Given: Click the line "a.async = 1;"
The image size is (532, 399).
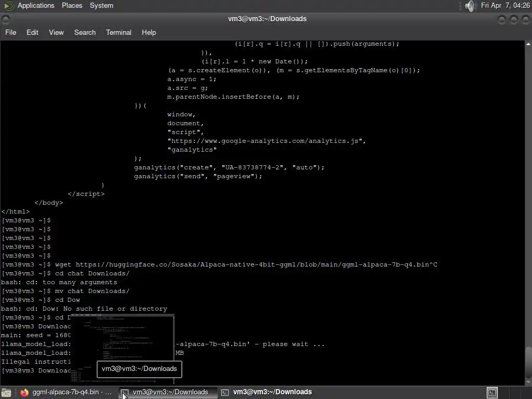Looking at the screenshot, I should [192, 79].
